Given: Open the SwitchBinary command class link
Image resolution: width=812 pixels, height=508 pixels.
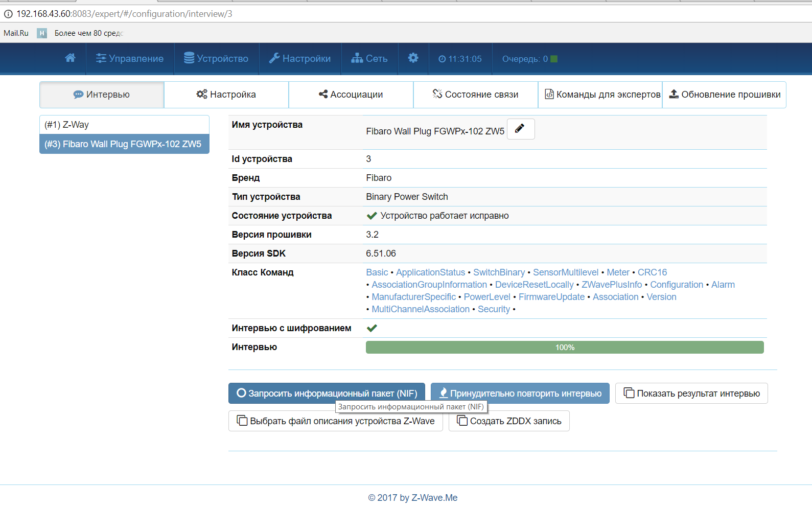Looking at the screenshot, I should tap(499, 272).
